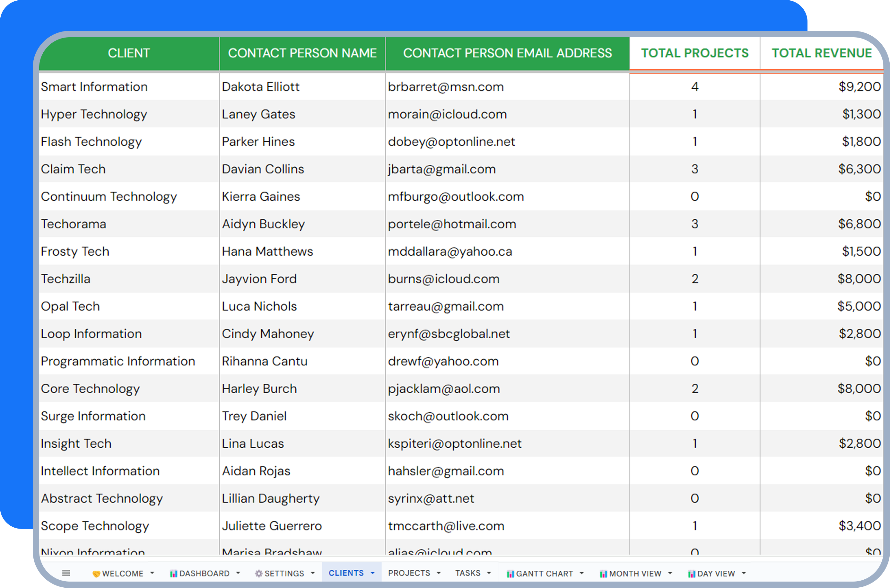Click the Lillian Daugherty contact cell
The height and width of the screenshot is (588, 890).
pos(302,498)
